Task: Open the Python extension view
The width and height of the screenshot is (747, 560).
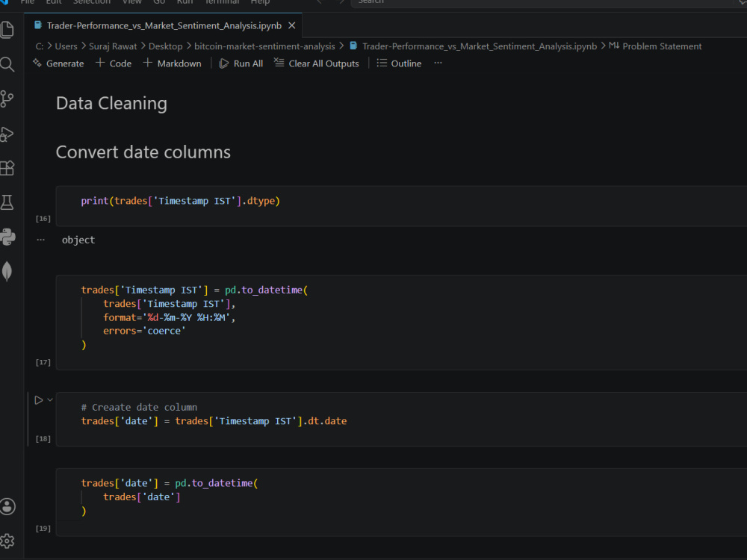Action: (7, 237)
